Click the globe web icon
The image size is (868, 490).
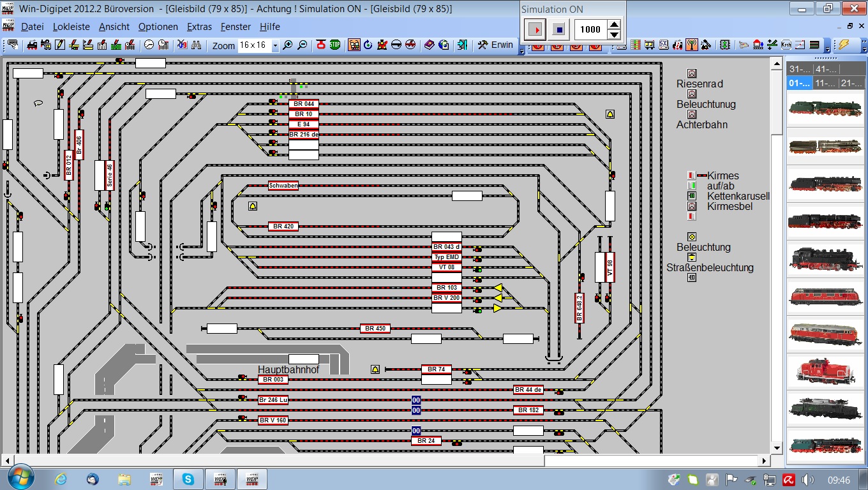pos(443,45)
